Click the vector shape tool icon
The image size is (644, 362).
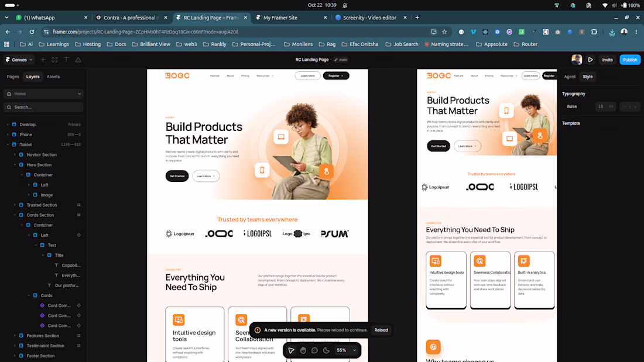[78, 60]
